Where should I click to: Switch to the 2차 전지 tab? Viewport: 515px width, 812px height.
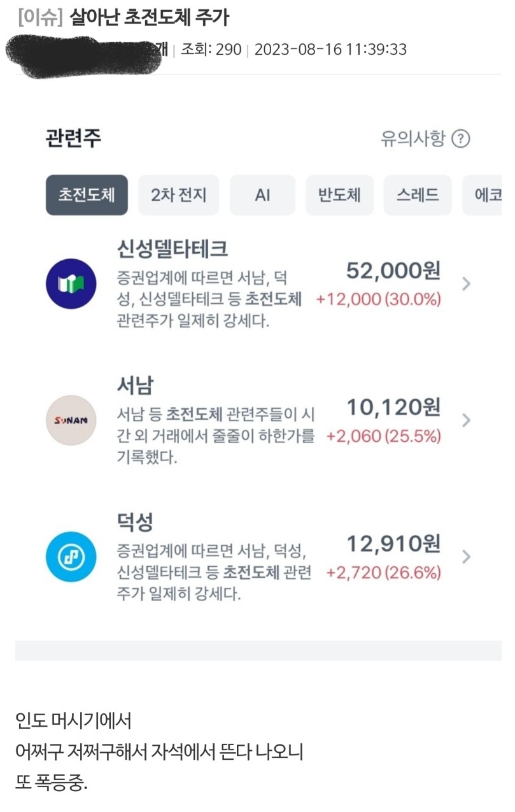[179, 195]
